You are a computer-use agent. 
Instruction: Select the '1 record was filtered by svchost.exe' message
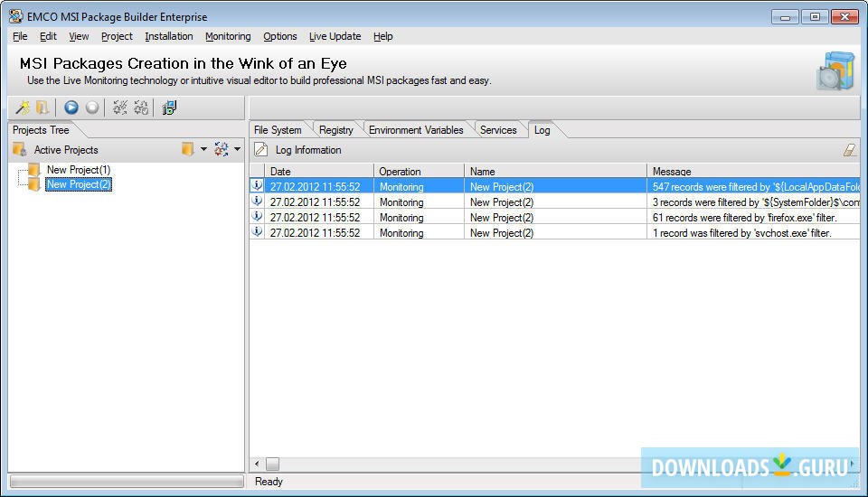click(741, 233)
